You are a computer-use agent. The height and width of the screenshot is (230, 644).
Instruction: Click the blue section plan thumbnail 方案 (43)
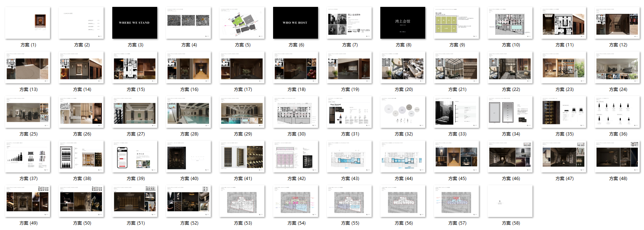tap(349, 156)
